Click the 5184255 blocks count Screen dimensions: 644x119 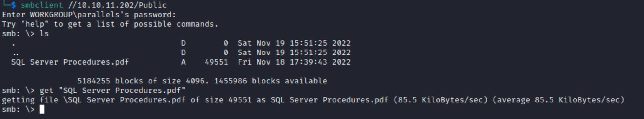pyautogui.click(x=93, y=81)
